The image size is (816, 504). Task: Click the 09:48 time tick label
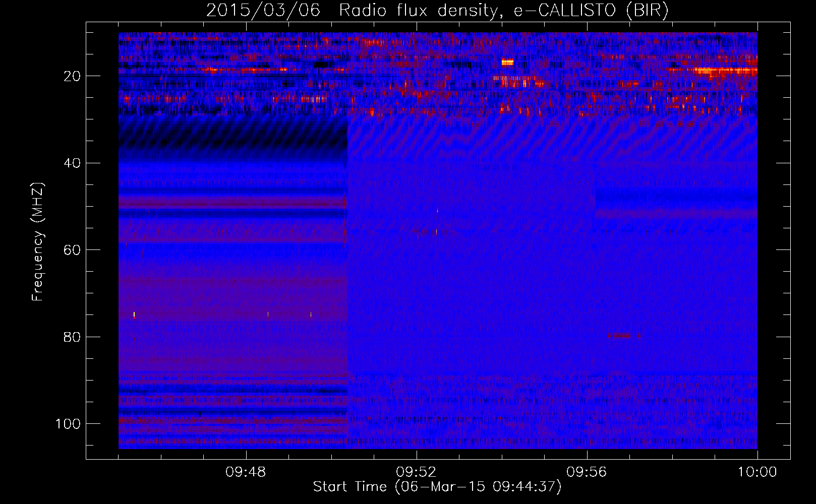click(246, 472)
